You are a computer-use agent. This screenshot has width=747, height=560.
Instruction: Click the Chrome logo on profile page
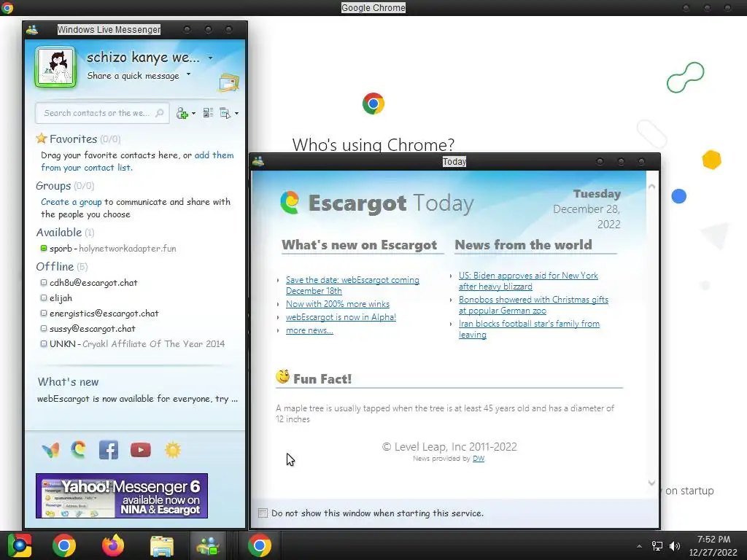373,104
